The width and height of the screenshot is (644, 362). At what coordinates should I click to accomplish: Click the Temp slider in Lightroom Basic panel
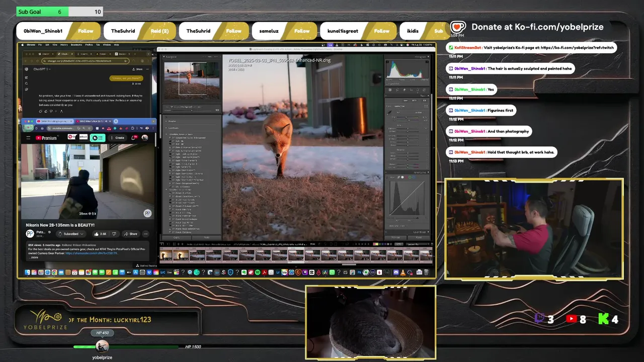coord(408,117)
